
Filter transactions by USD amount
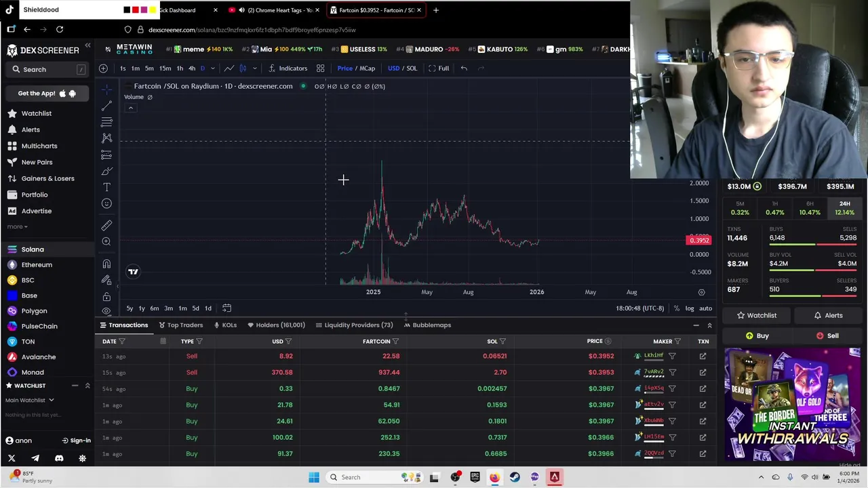click(288, 342)
